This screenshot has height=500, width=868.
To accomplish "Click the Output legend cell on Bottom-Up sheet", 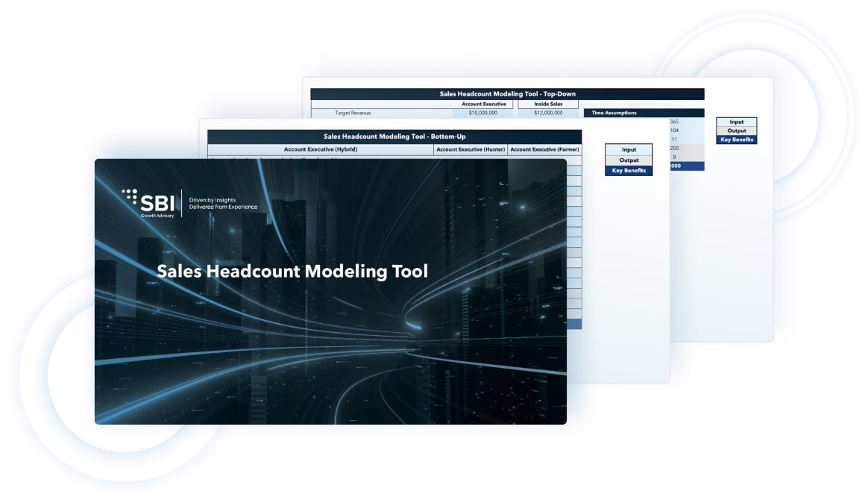I will (x=629, y=160).
